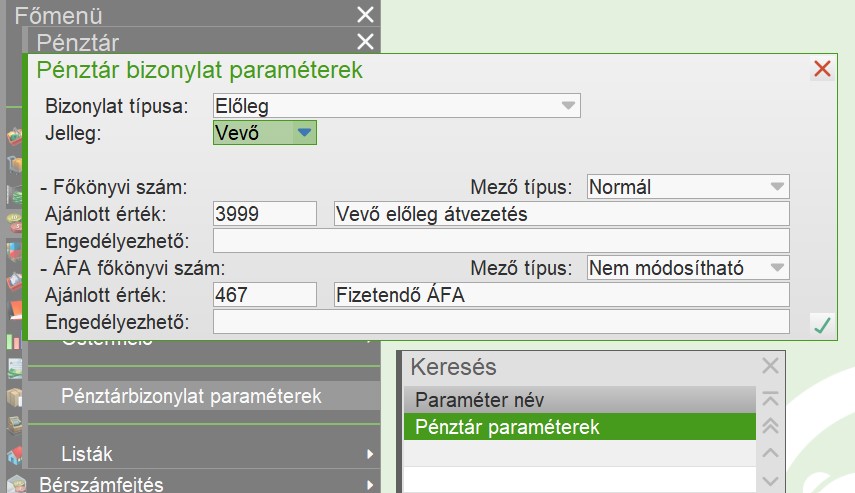855x493 pixels.
Task: Close the Pénztár panel
Action: tap(366, 42)
